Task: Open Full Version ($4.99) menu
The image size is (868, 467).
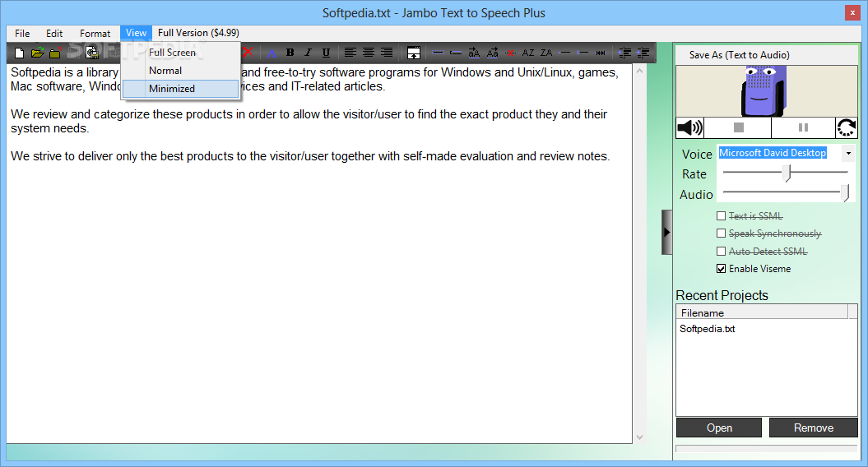Action: pyautogui.click(x=198, y=33)
